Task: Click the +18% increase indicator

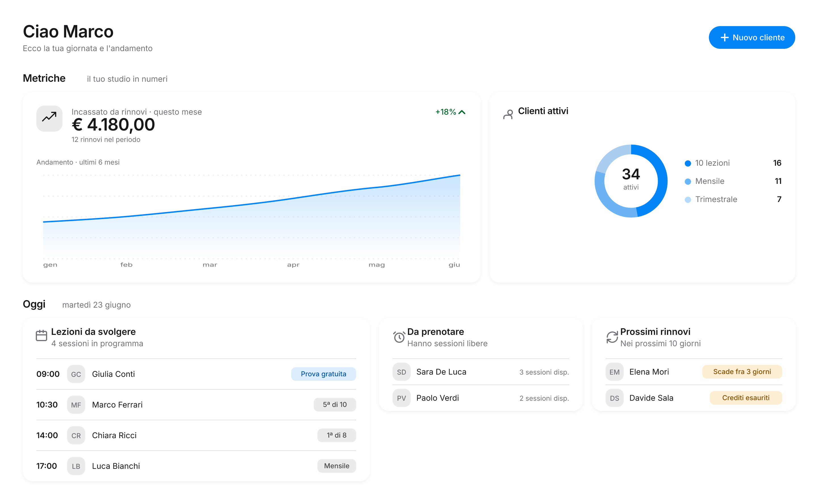Action: (x=450, y=112)
